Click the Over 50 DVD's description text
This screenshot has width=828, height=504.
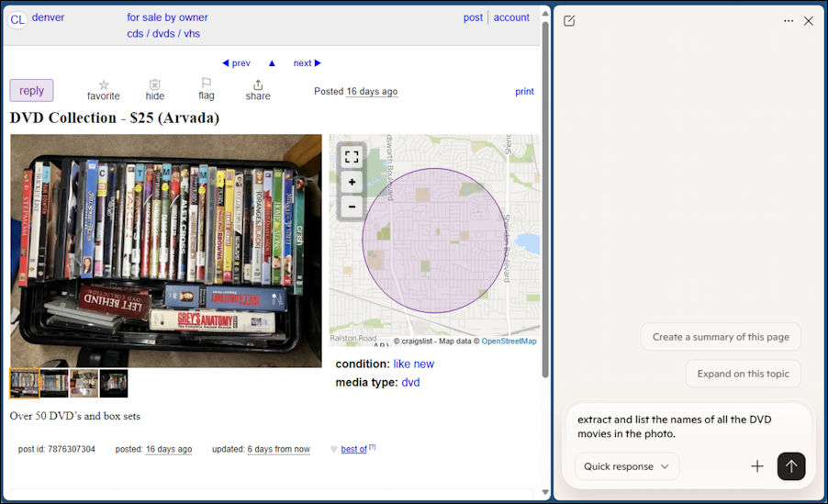click(75, 416)
